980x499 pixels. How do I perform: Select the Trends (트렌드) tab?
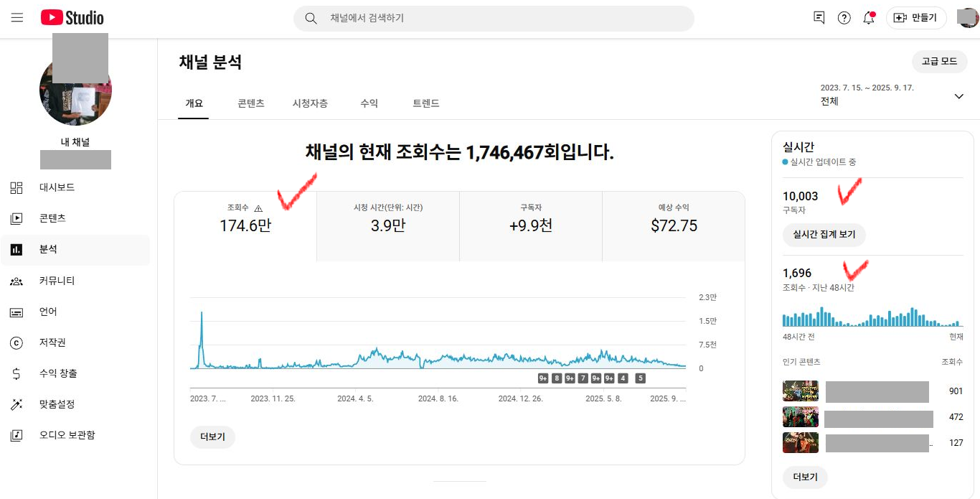click(425, 103)
